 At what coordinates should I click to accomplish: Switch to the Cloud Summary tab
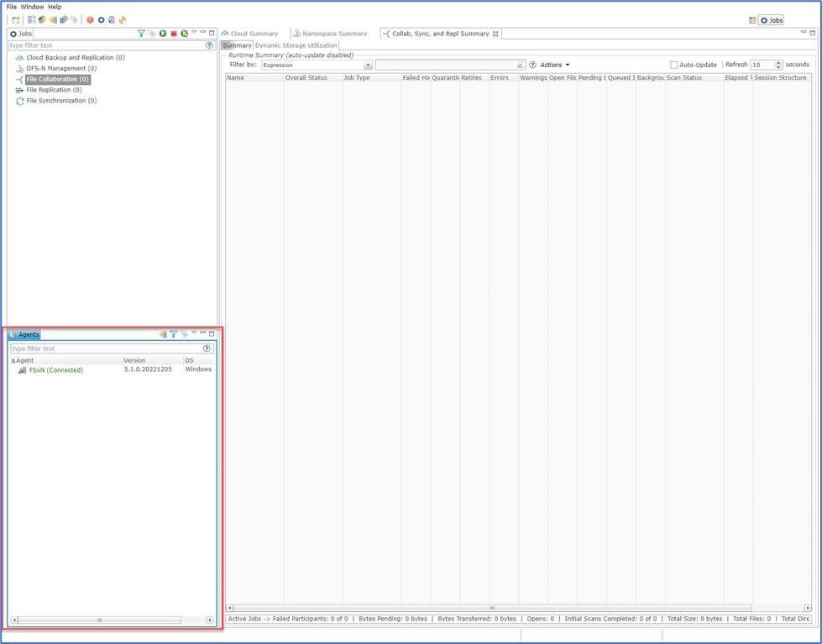[x=254, y=34]
